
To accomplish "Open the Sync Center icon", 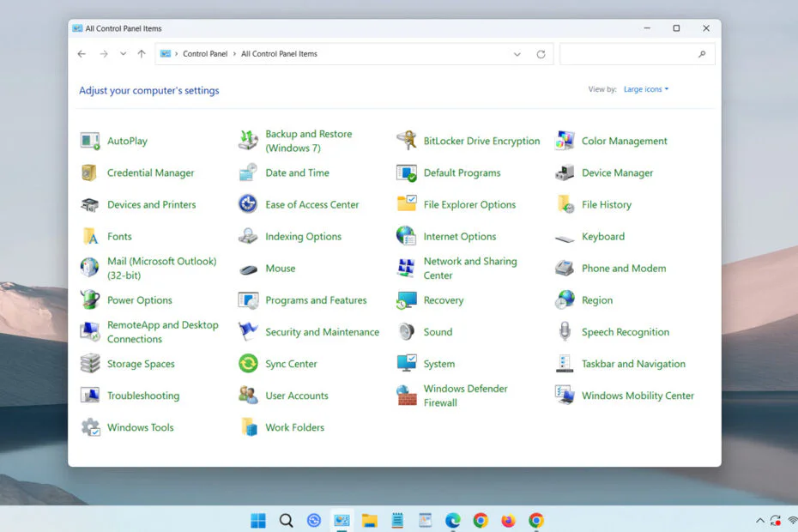I will point(248,364).
